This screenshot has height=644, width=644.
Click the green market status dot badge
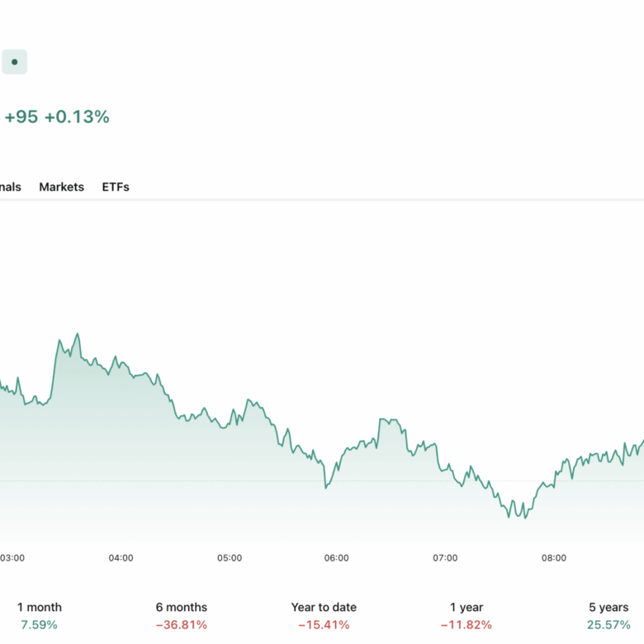14,62
